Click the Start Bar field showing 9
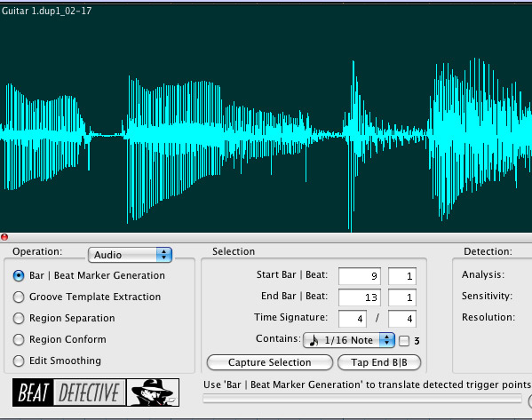 360,276
